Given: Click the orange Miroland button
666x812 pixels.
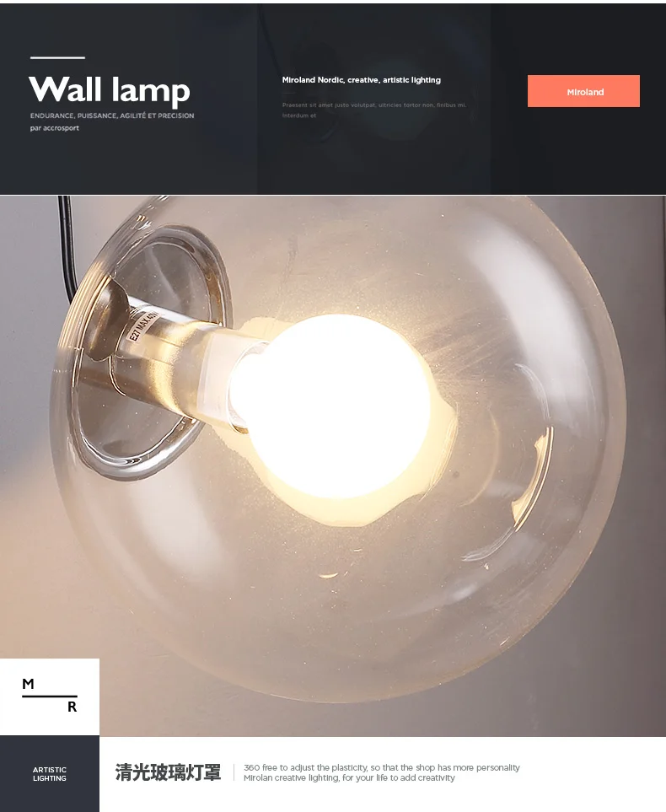Looking at the screenshot, I should [x=583, y=91].
